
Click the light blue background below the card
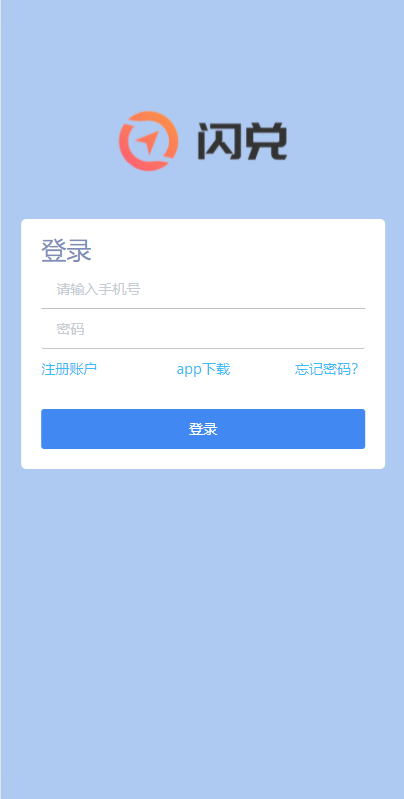(x=203, y=632)
